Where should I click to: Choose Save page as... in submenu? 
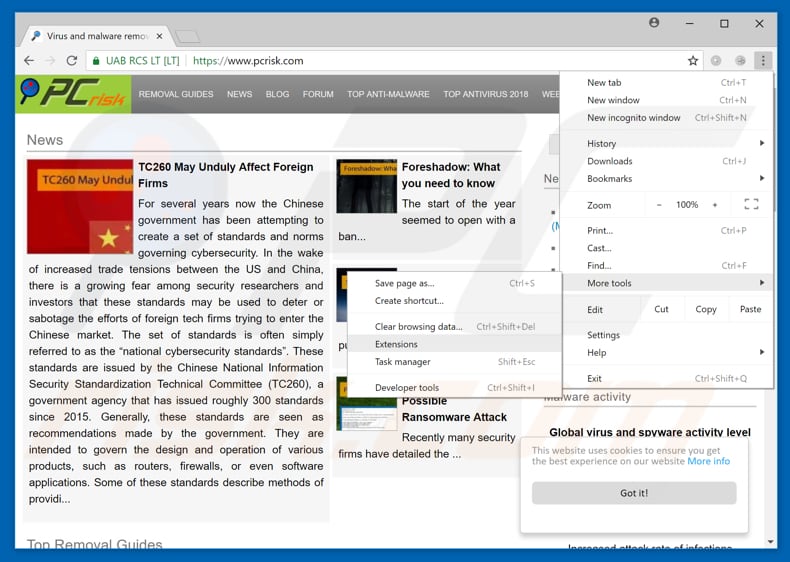click(454, 283)
